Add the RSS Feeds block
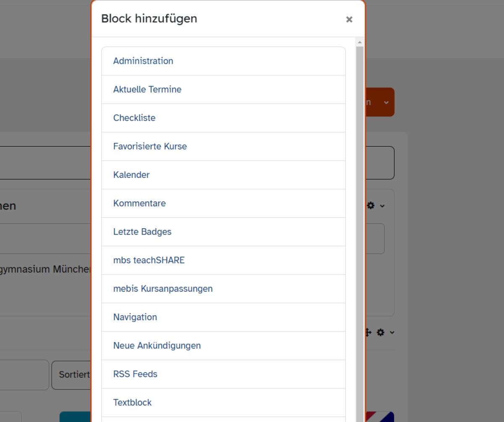The height and width of the screenshot is (422, 504). (x=223, y=374)
